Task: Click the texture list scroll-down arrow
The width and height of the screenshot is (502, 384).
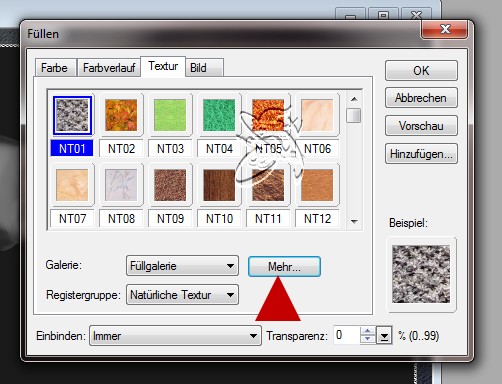Action: coord(354,221)
